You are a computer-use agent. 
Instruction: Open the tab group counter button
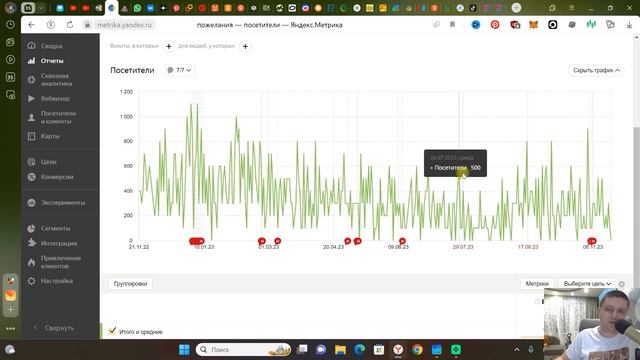[x=28, y=8]
